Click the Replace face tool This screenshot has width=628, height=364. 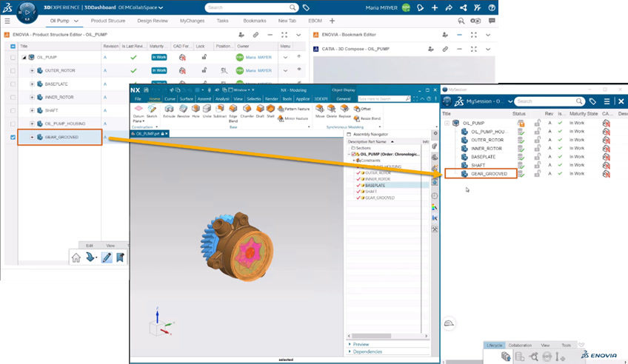tap(344, 111)
